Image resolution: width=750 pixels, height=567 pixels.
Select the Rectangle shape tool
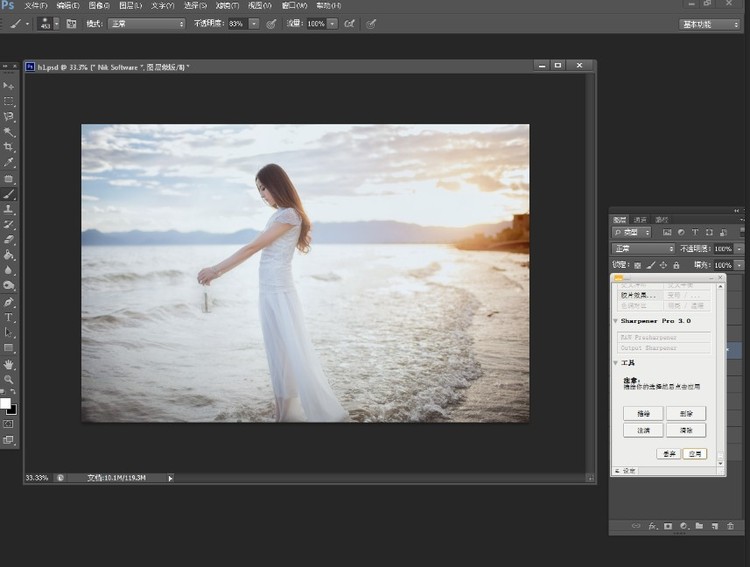click(x=9, y=348)
